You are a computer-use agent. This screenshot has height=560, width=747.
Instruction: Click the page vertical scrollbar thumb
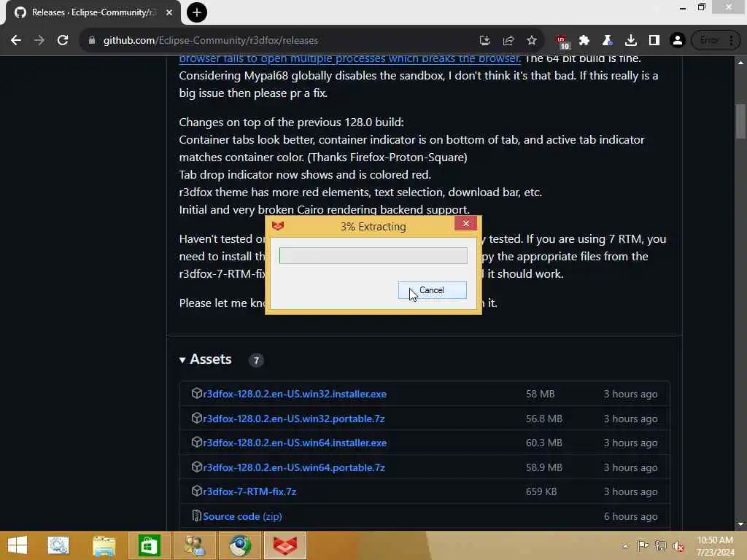click(x=741, y=120)
